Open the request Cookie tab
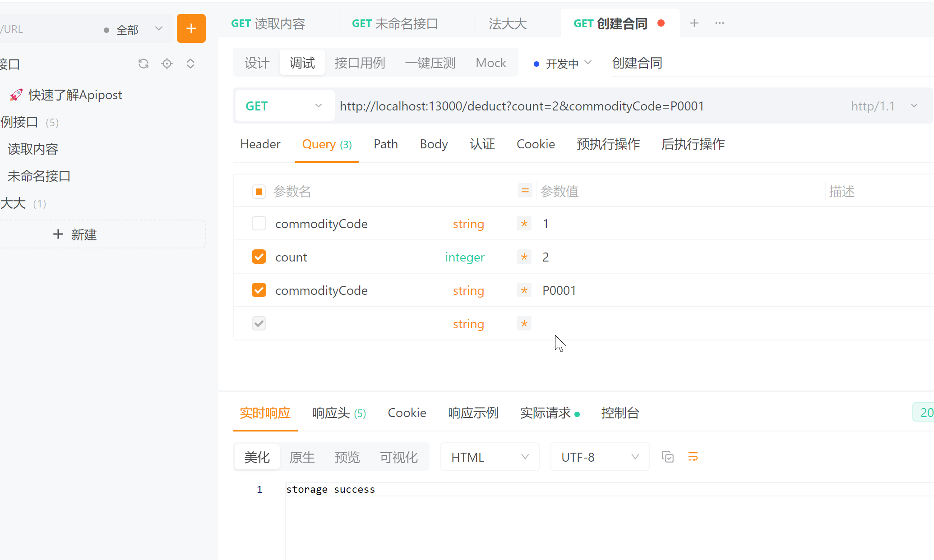The height and width of the screenshot is (560, 934). pos(536,144)
